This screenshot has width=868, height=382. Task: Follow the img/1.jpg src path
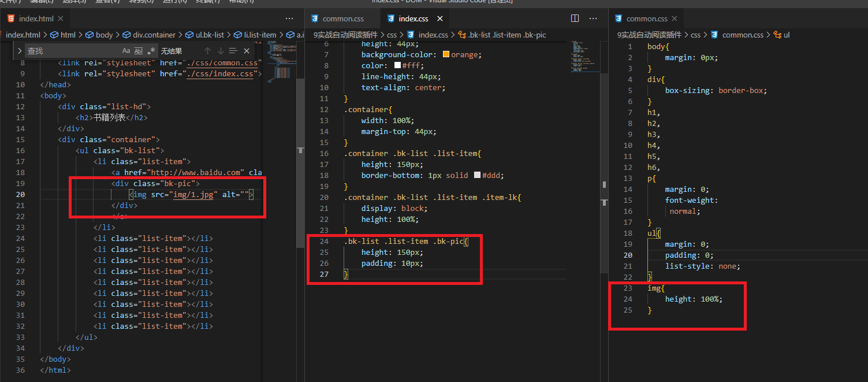point(195,194)
